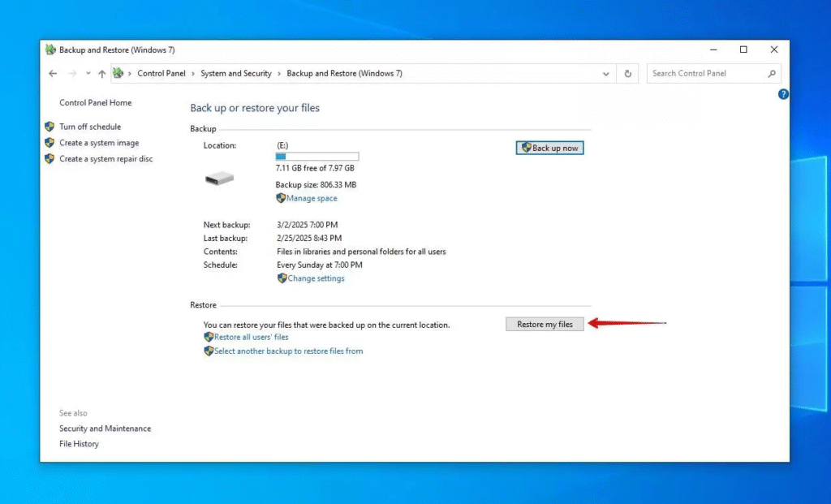
Task: Click shield icon beside Select another backup
Action: [209, 351]
